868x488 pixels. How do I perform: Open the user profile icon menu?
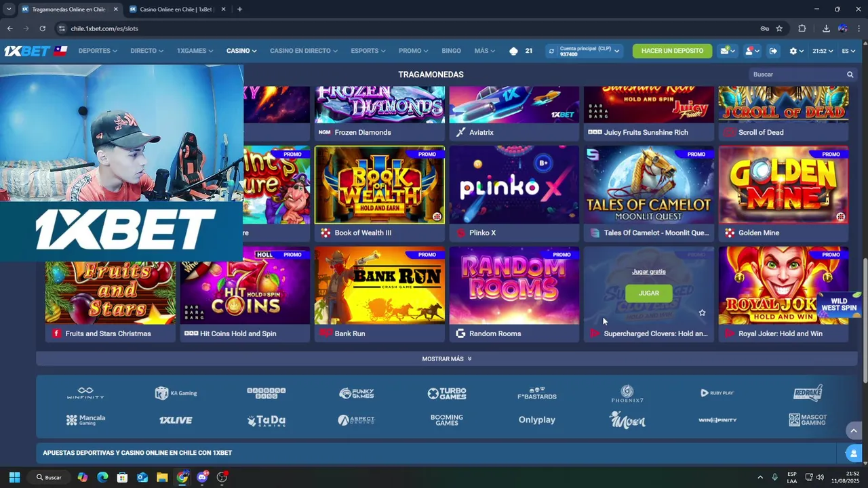(749, 51)
